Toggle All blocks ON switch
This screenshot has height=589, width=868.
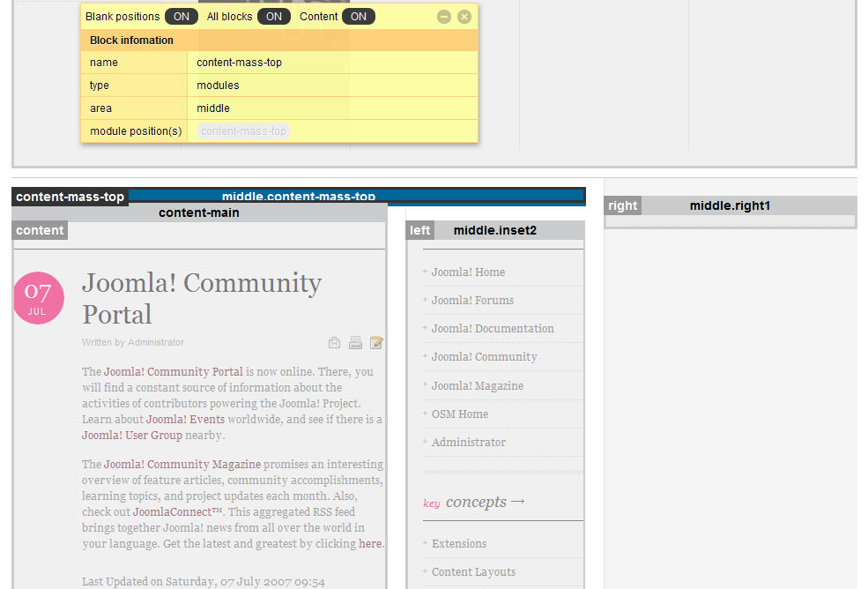(273, 17)
